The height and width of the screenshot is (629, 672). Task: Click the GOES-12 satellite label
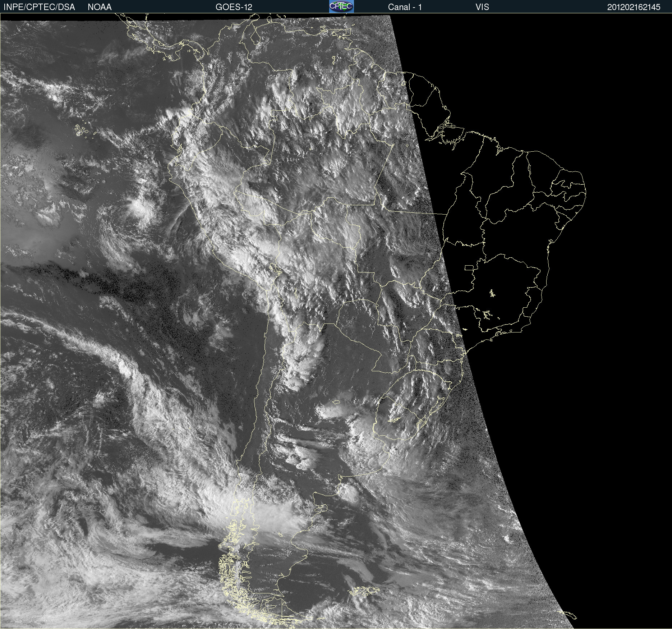(234, 7)
